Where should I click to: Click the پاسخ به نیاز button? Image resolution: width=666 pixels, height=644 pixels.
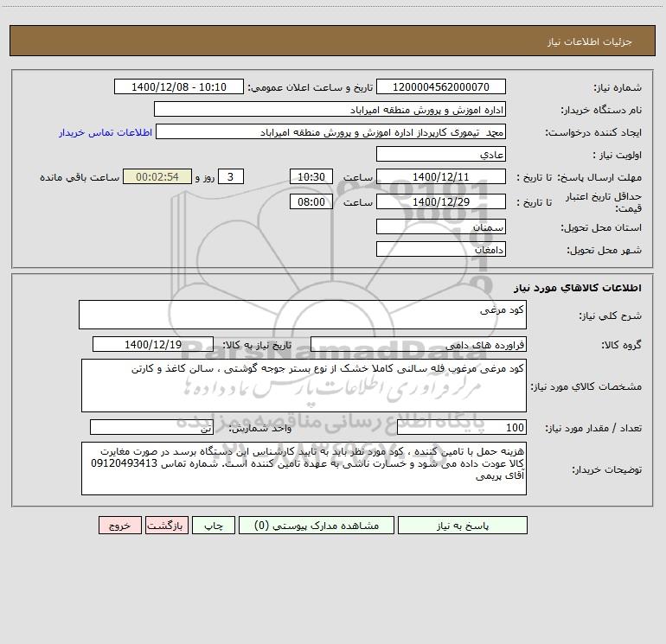pyautogui.click(x=462, y=526)
